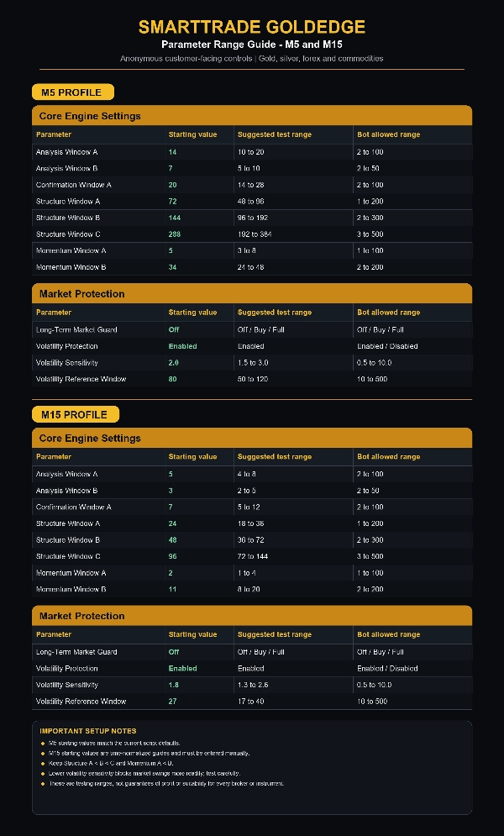Click M5 Volatility Sensitivity starting value 2.0

coord(174,363)
